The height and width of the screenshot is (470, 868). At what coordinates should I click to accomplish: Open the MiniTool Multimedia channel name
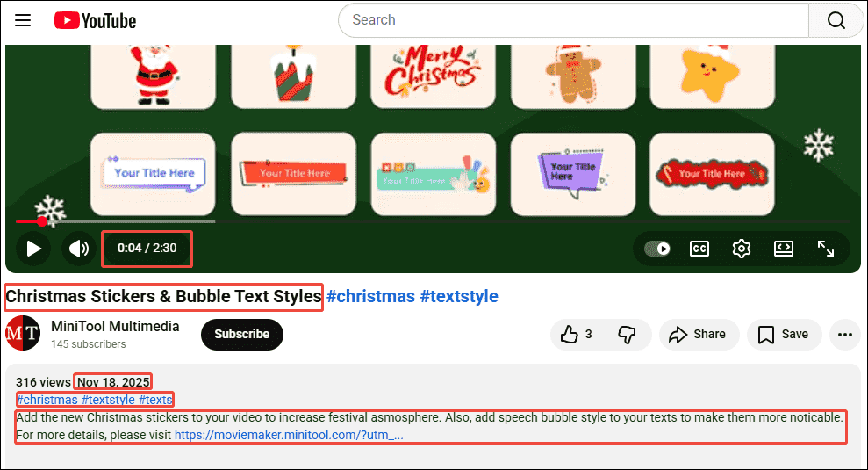(115, 326)
